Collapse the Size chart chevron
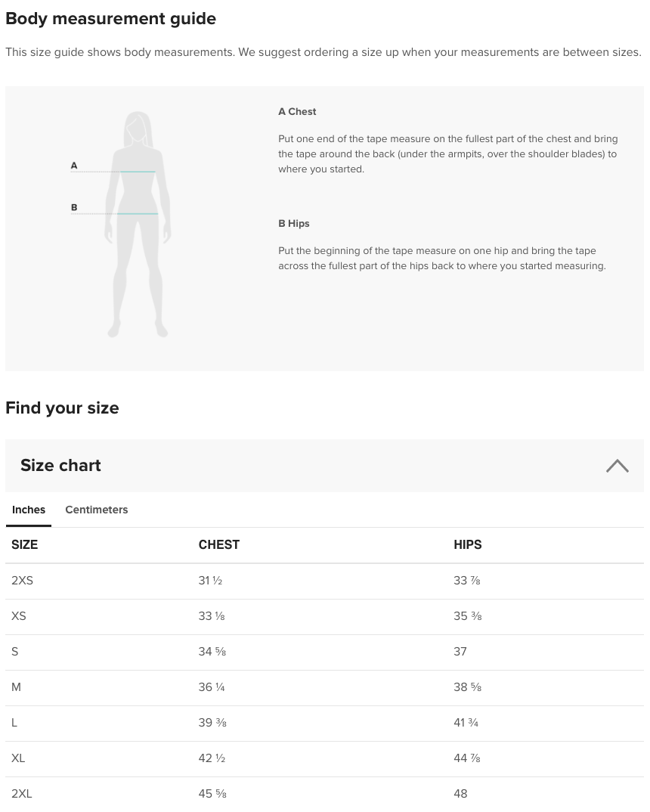 tap(617, 466)
